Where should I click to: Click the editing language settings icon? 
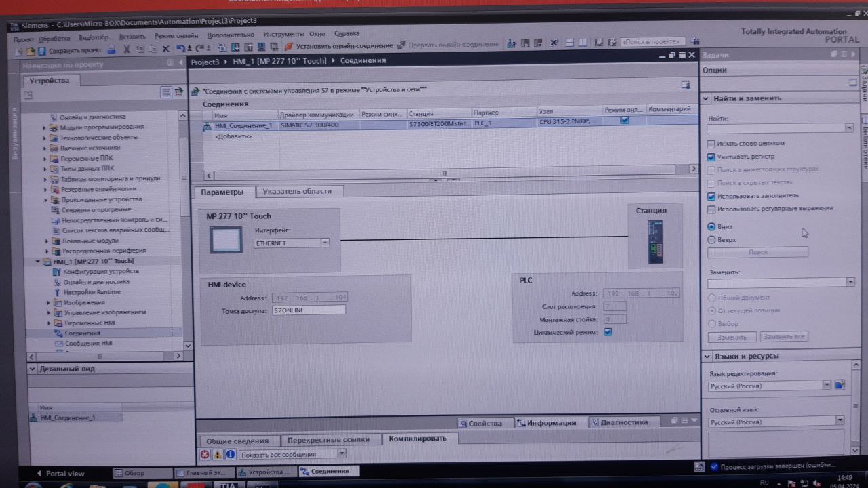point(840,385)
